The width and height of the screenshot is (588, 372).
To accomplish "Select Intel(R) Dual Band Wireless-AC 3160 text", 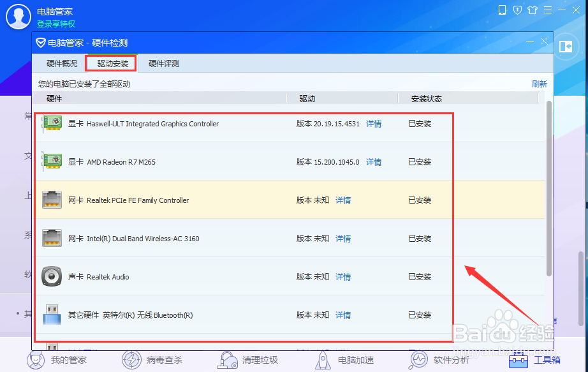I will [x=143, y=239].
